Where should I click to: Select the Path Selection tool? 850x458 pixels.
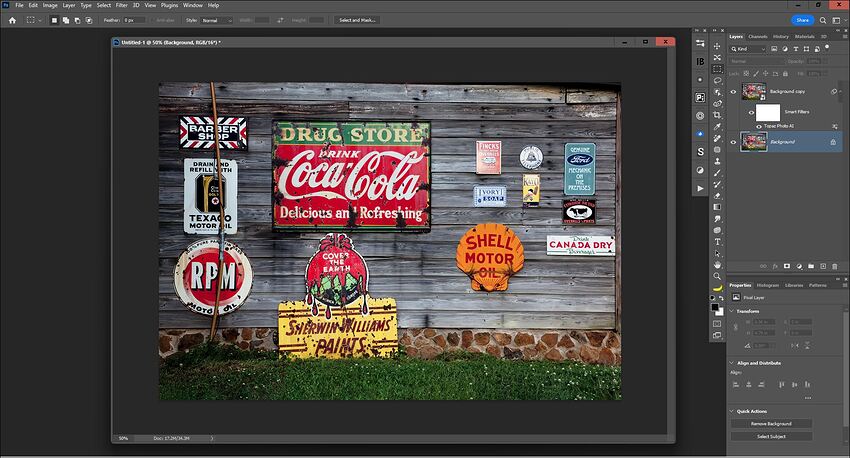[717, 253]
